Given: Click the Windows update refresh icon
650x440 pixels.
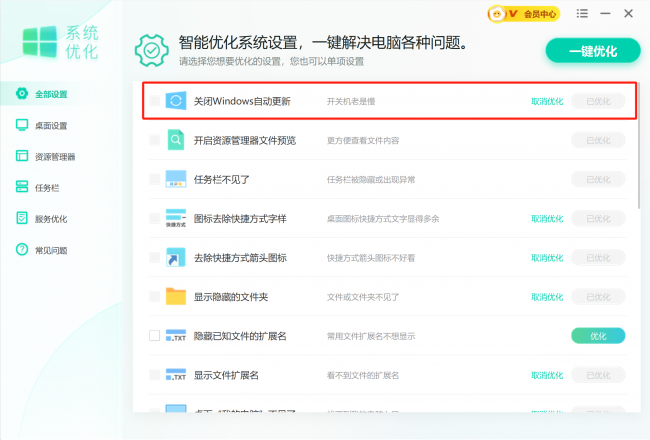Looking at the screenshot, I should point(176,101).
